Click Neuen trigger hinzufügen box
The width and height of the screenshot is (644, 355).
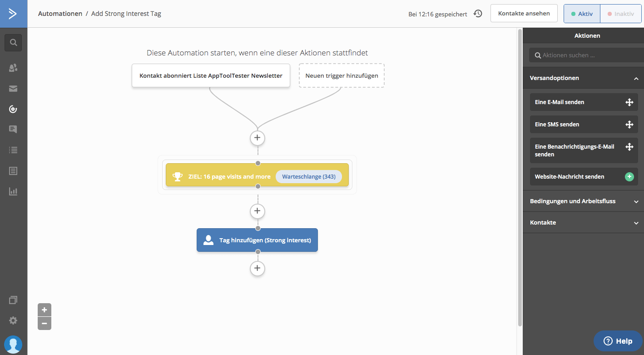(x=342, y=75)
